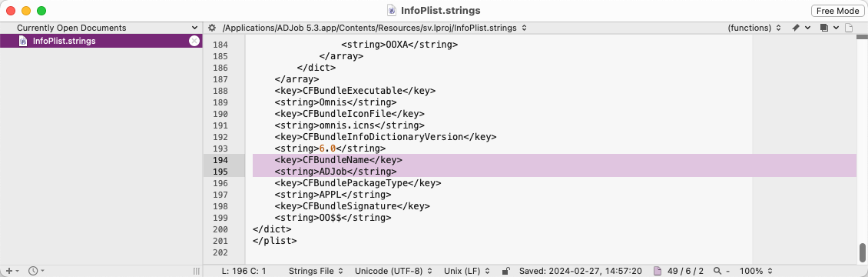The width and height of the screenshot is (868, 277).
Task: Click line number 202 in the gutter
Action: coord(220,253)
